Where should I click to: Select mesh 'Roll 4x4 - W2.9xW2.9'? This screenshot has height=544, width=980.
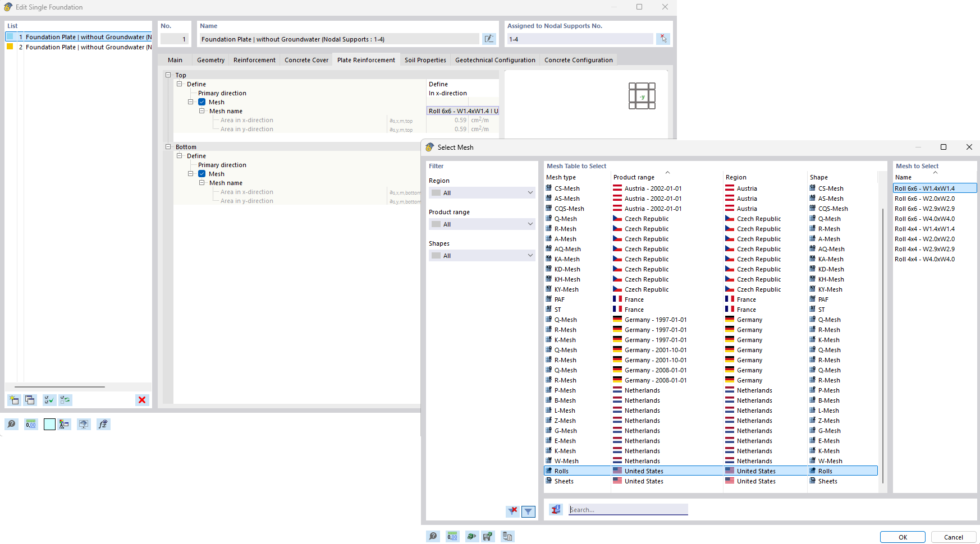click(x=924, y=249)
